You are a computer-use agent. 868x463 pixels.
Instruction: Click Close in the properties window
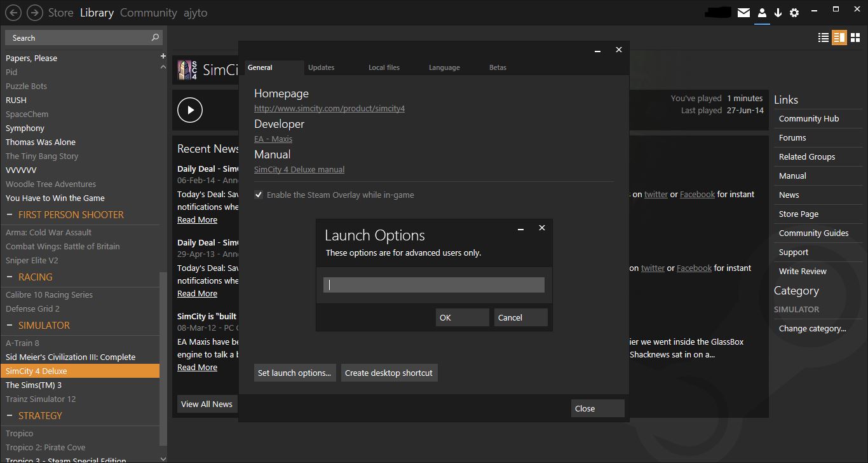598,408
